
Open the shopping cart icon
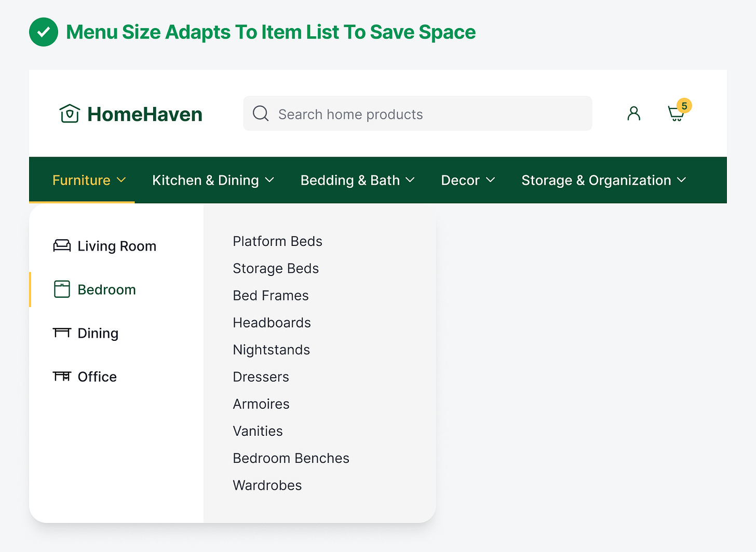point(675,114)
